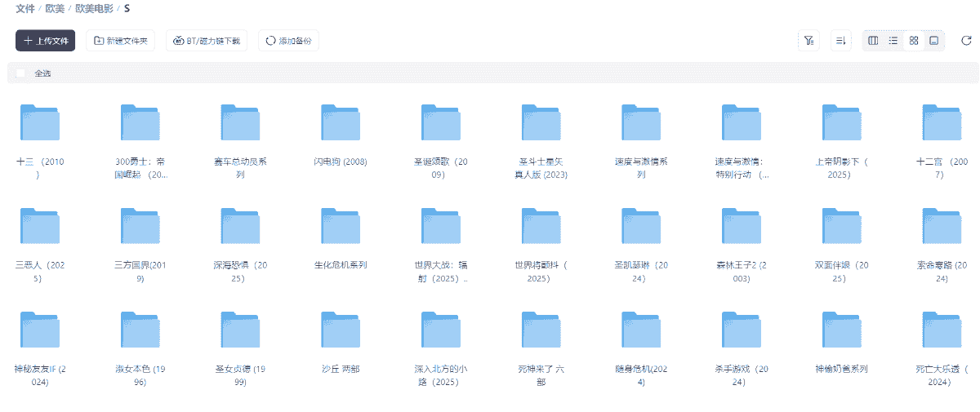Refresh the file list
This screenshot has height=412, width=980.
[966, 41]
